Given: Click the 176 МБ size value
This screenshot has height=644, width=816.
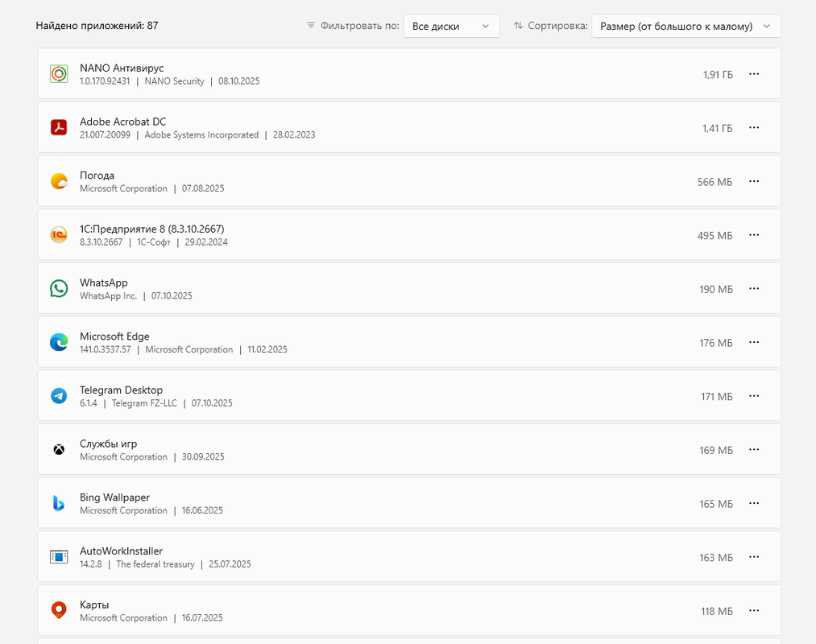Looking at the screenshot, I should [716, 343].
